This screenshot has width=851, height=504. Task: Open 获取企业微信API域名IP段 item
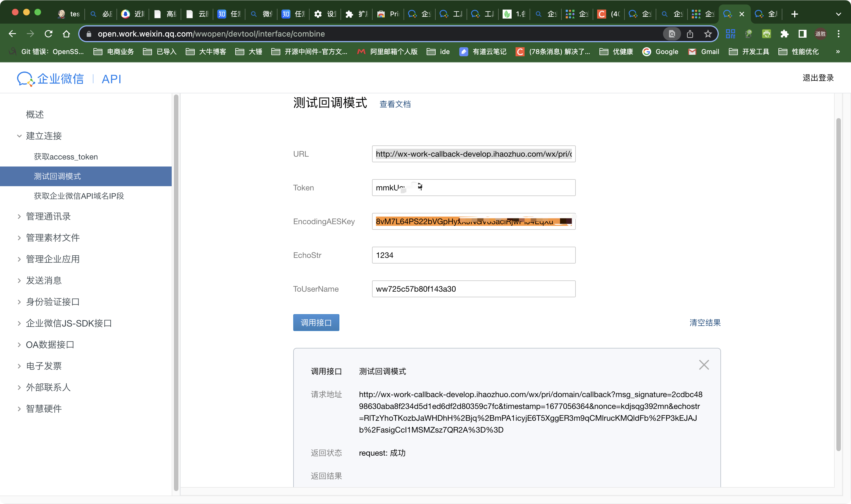(79, 196)
